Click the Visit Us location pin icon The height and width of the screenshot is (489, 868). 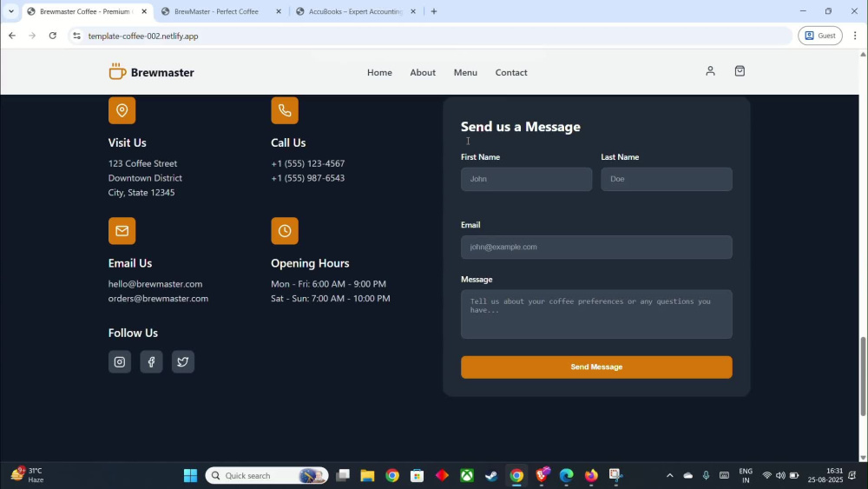coord(122,110)
